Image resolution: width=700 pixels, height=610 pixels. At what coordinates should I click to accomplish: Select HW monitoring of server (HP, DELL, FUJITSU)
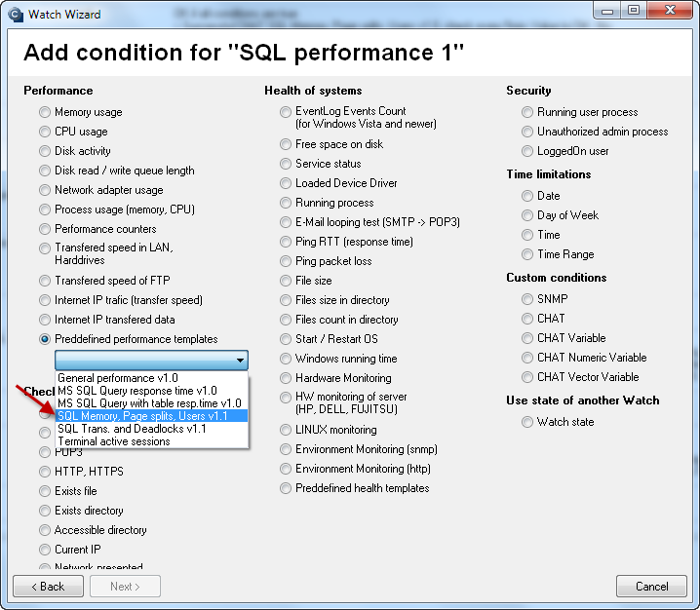(286, 398)
